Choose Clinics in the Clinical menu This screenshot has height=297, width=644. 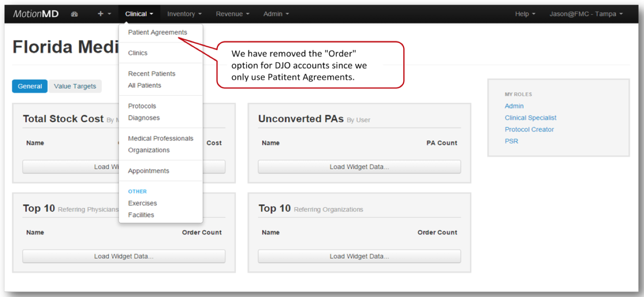[x=137, y=53]
